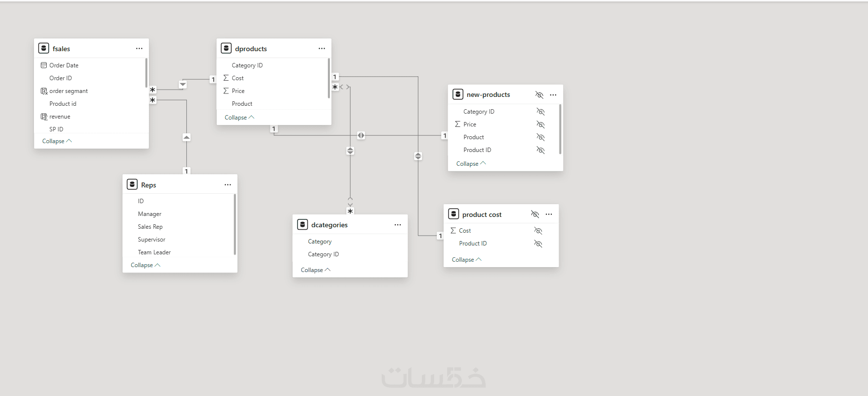Collapse the dproducts table card

coord(239,118)
